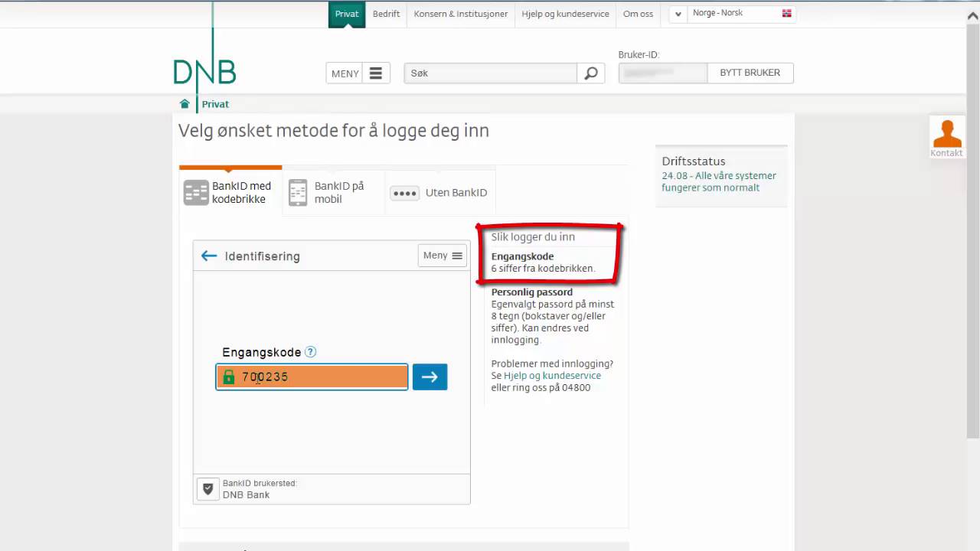Screen dimensions: 980x551
Task: Click the DNB logo
Action: tap(204, 71)
